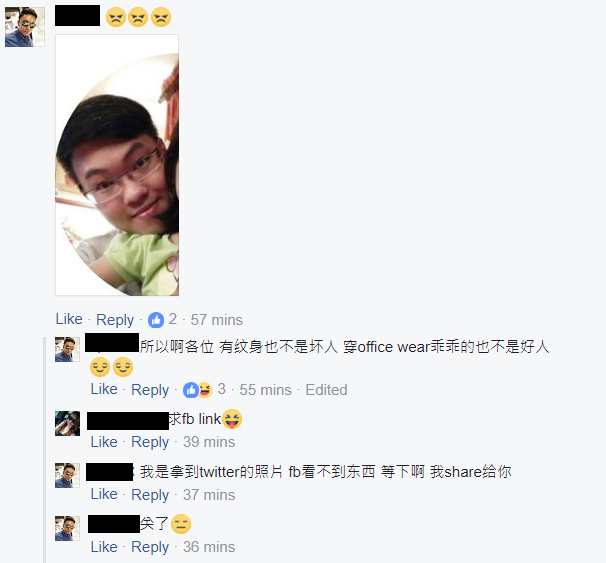Image resolution: width=606 pixels, height=563 pixels.
Task: Click the blue thumbs-up reaction icon showing 2
Action: coord(156,320)
